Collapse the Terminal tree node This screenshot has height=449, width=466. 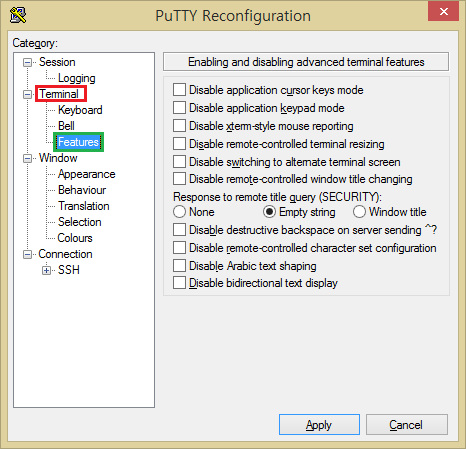pyautogui.click(x=27, y=94)
